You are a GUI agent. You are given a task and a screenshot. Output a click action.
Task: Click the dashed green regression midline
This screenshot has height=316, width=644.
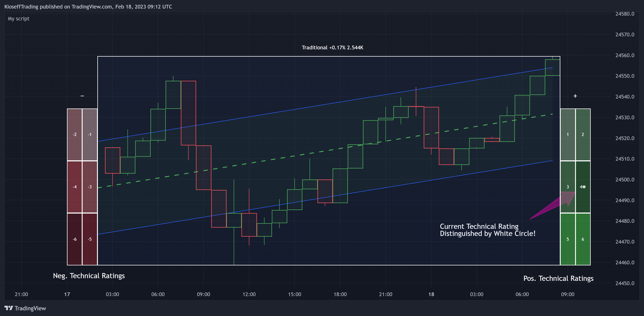325,151
